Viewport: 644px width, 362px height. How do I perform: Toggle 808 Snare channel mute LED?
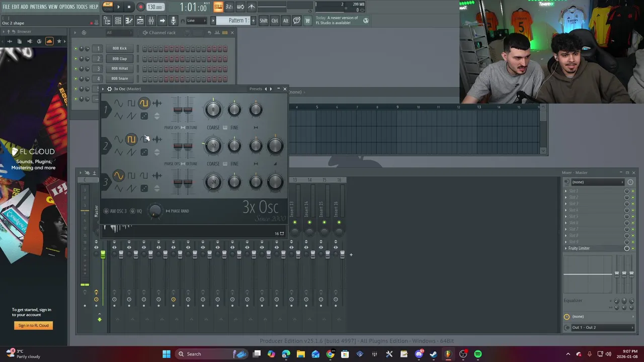point(75,79)
